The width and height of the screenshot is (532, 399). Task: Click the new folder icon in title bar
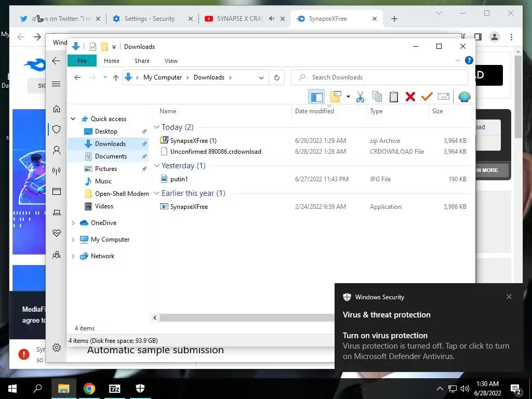104,46
